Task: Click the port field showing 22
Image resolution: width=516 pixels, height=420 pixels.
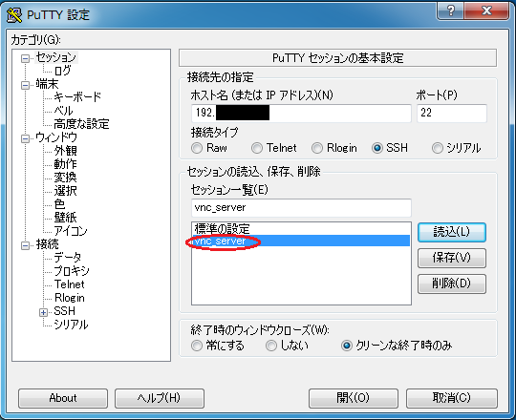Action: coord(451,114)
